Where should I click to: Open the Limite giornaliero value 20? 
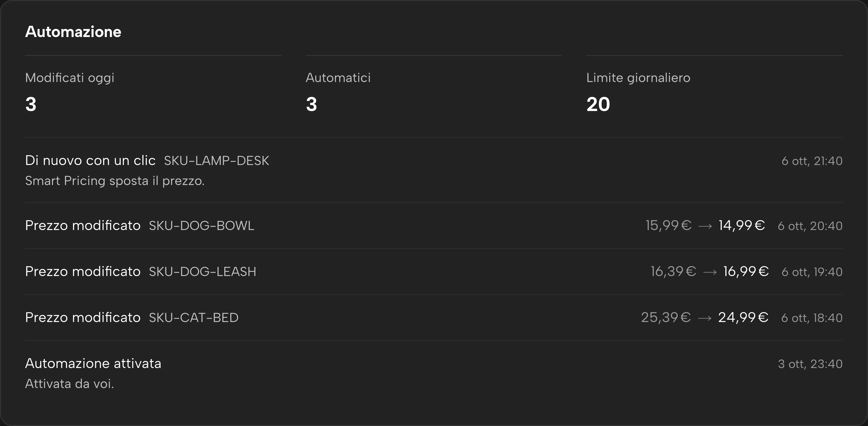click(598, 104)
